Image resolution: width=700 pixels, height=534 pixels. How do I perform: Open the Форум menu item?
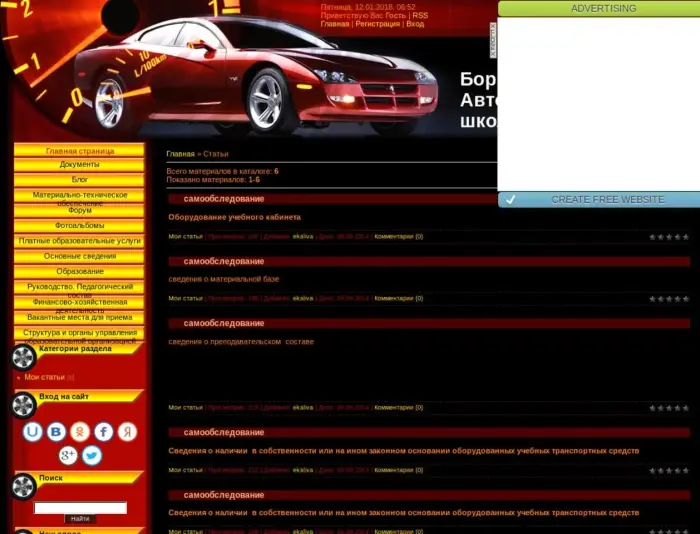coord(79,210)
